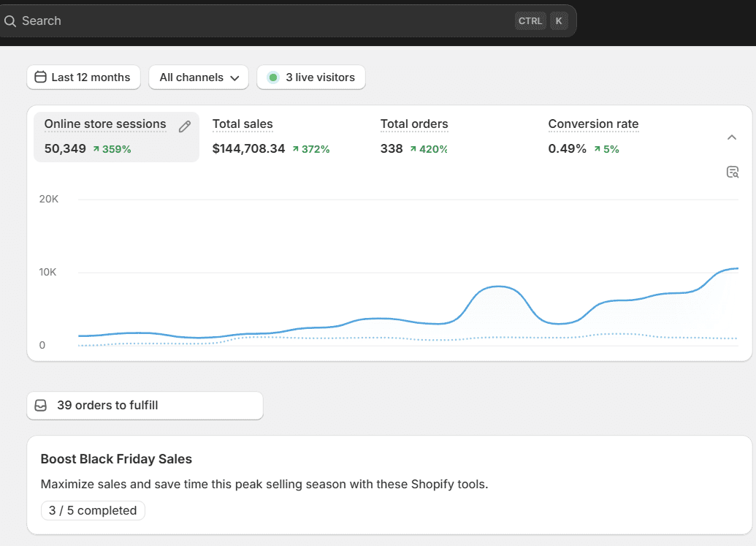The width and height of the screenshot is (756, 546).
Task: Click the orders box icon beside orders to fulfill
Action: (x=41, y=405)
